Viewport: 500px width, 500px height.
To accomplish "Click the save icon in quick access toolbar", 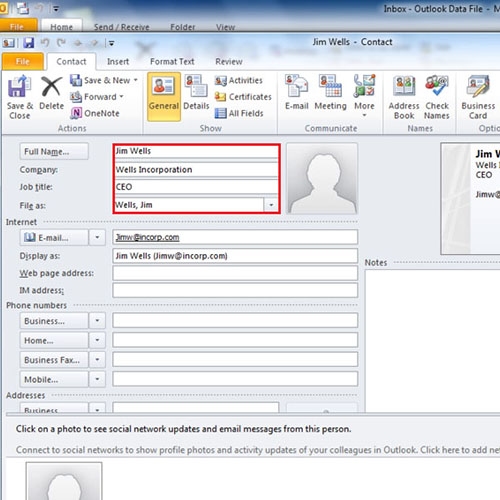I will click(29, 43).
